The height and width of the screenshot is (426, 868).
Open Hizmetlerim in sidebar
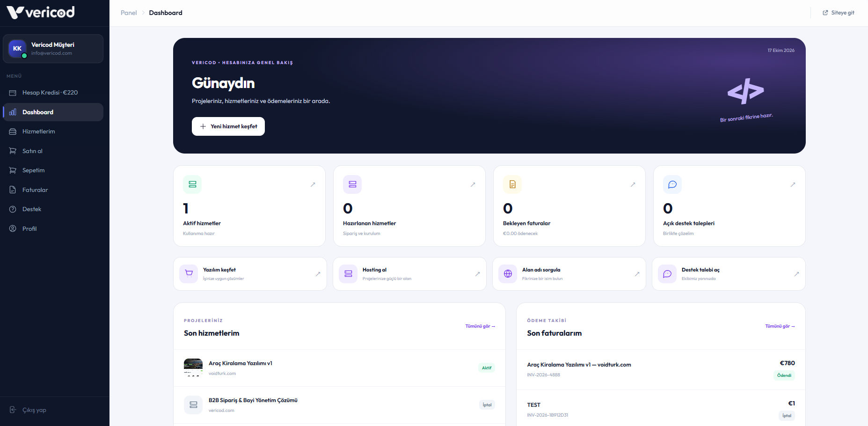point(53,132)
